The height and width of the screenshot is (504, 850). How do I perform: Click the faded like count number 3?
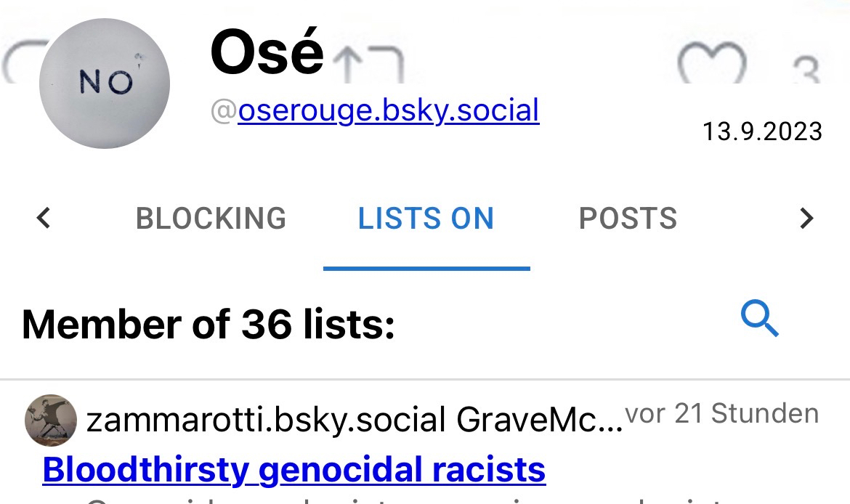pyautogui.click(x=806, y=71)
